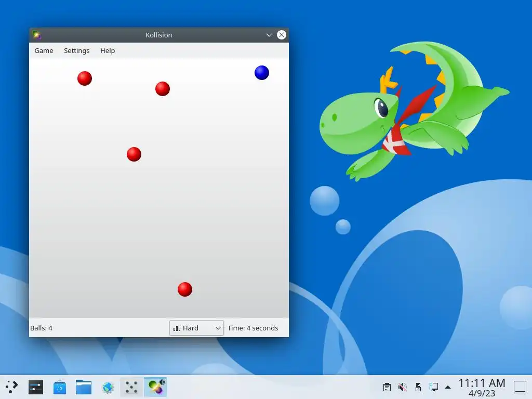
Task: Launch the web browser globe icon
Action: point(108,387)
